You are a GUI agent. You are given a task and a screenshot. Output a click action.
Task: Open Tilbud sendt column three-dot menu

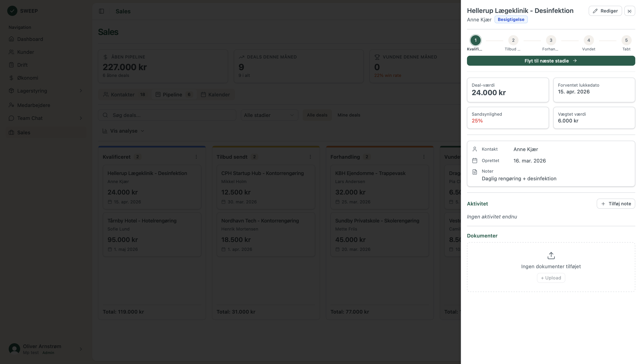pos(310,157)
